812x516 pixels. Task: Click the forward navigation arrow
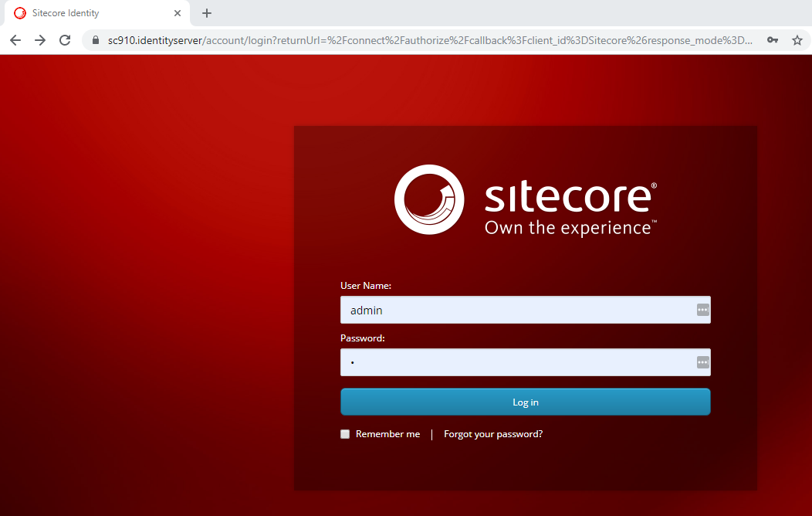pos(40,39)
